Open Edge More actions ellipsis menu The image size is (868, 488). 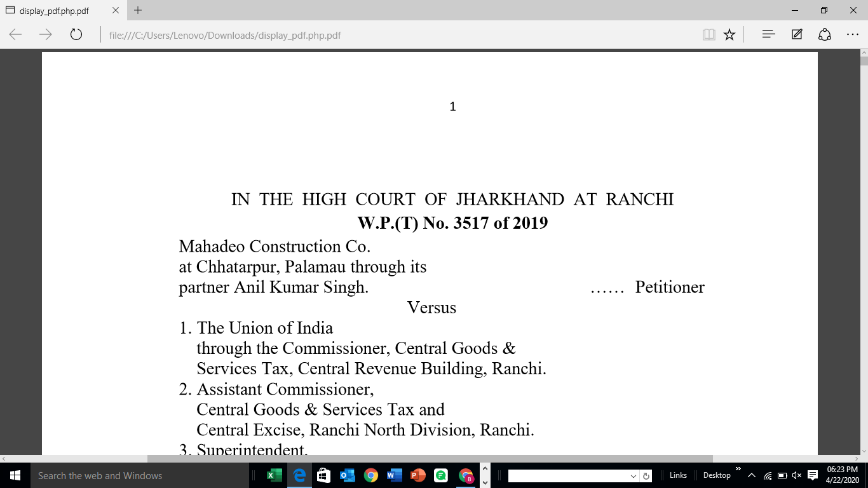click(x=853, y=34)
